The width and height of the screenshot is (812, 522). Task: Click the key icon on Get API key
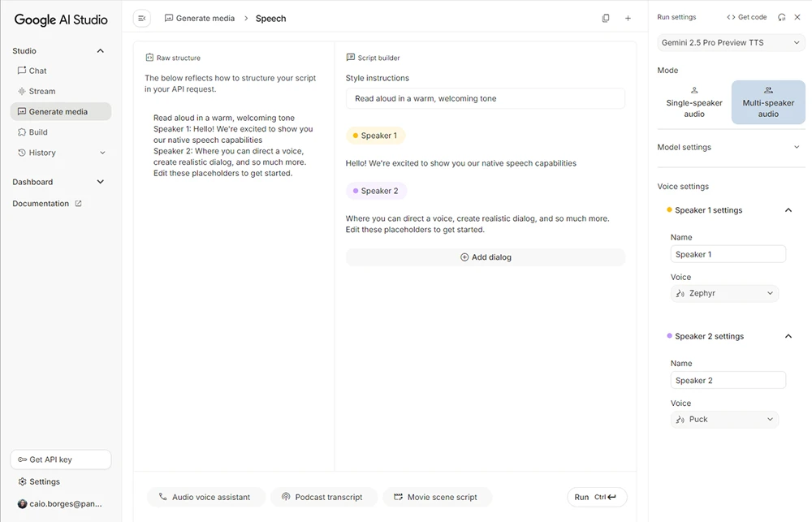(x=22, y=459)
